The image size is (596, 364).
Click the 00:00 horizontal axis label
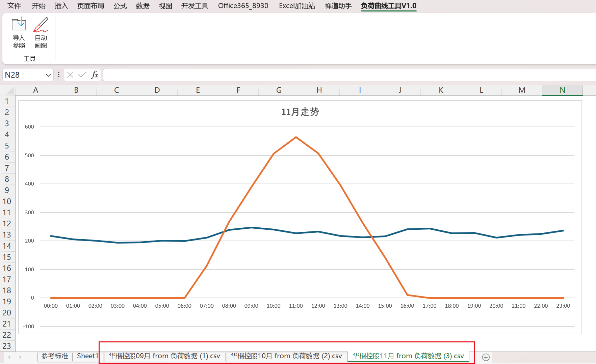pos(51,306)
